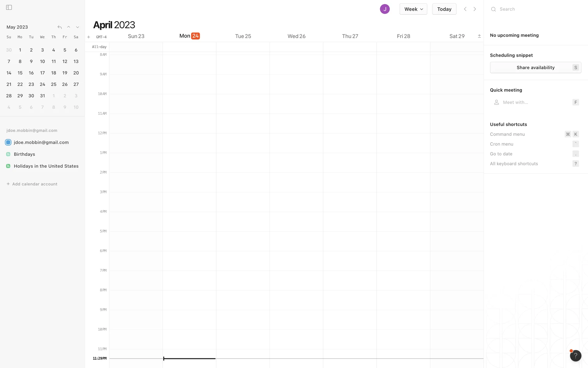Click Share availability button
The width and height of the screenshot is (588, 368).
click(x=535, y=67)
